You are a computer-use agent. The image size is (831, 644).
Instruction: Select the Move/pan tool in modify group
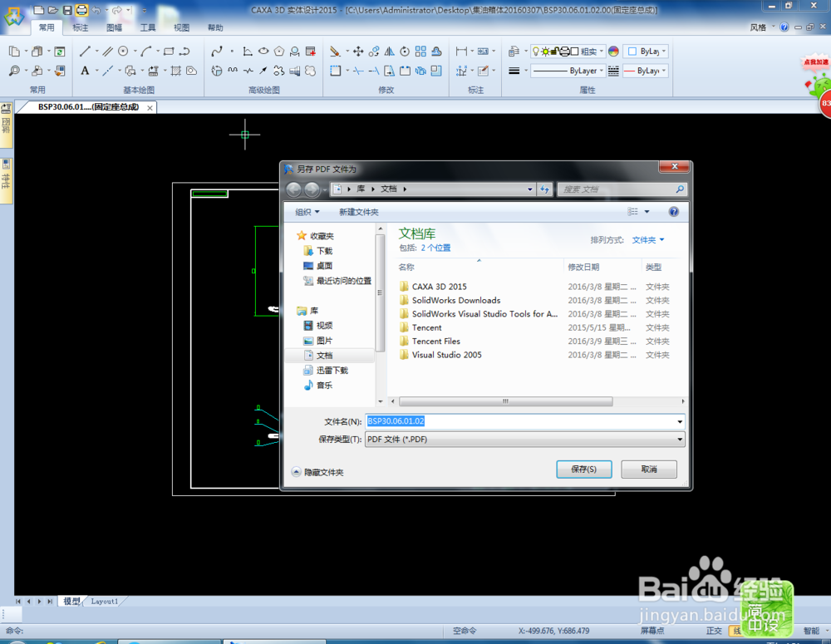tap(358, 51)
